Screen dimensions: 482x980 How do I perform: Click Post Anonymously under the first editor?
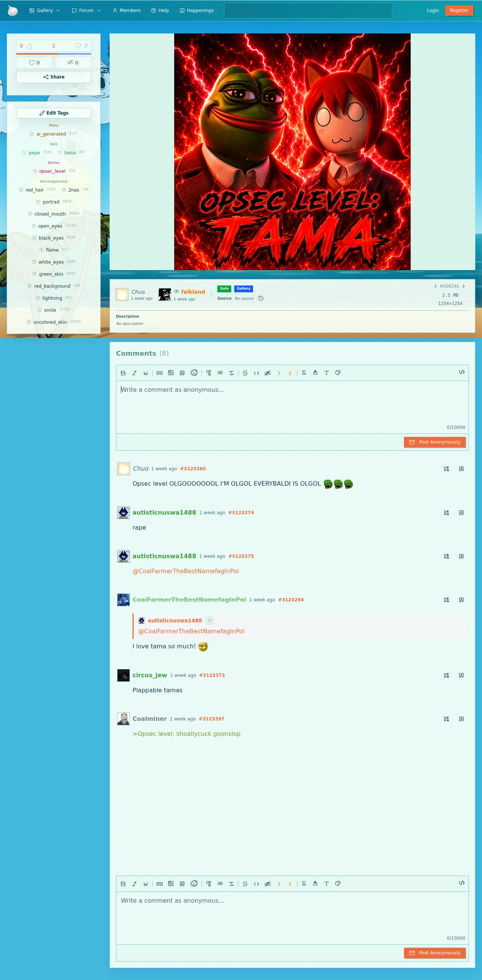[x=434, y=442]
